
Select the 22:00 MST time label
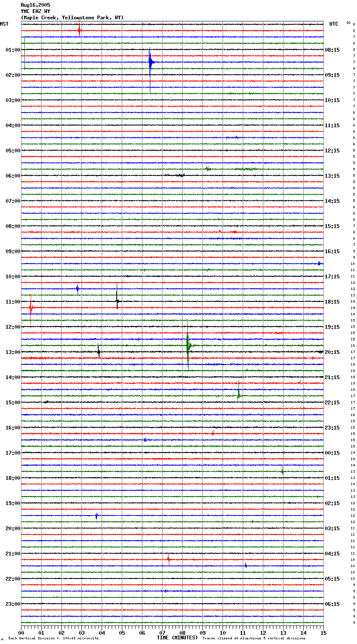pos(13,579)
